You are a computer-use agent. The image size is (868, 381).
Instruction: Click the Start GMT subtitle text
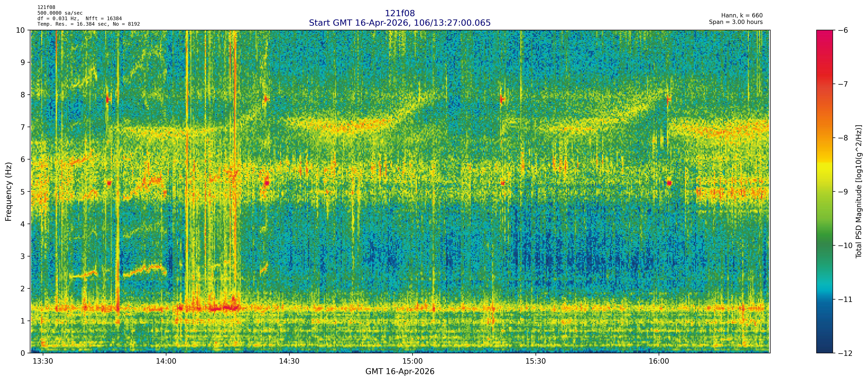coord(400,23)
